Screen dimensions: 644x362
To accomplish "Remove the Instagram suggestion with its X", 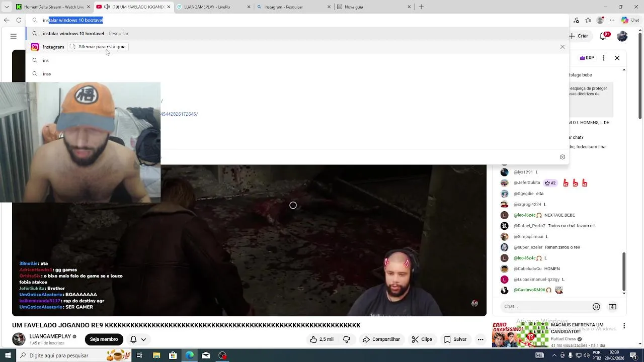I will pyautogui.click(x=562, y=47).
